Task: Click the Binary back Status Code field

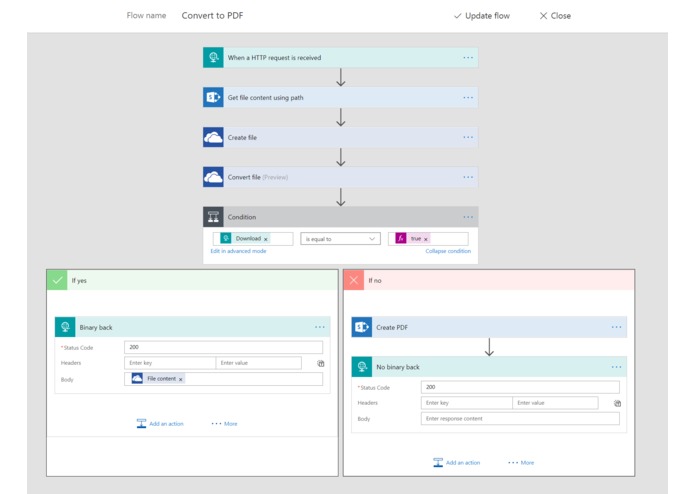Action: click(x=223, y=347)
